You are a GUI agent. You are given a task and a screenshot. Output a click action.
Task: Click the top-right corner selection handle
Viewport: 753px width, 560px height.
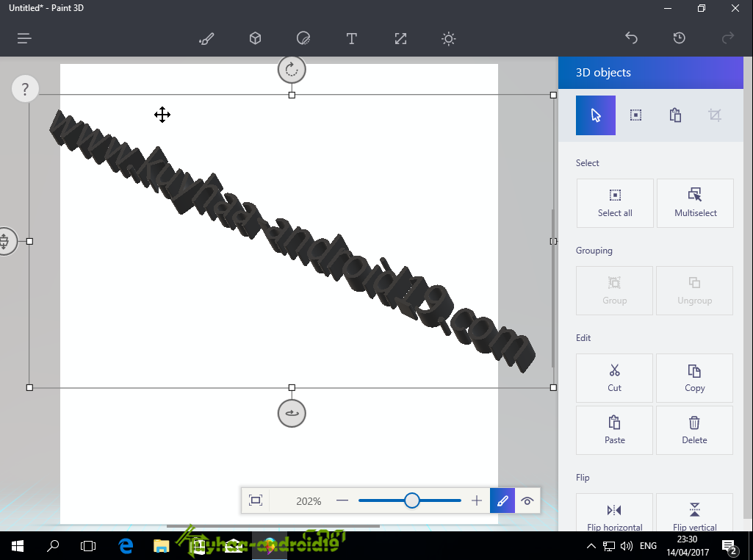[x=553, y=95]
